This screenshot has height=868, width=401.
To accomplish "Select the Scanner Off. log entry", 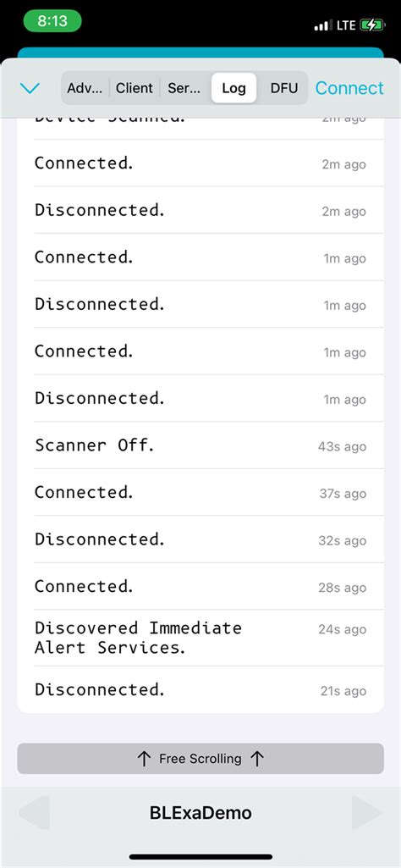I will click(x=200, y=445).
